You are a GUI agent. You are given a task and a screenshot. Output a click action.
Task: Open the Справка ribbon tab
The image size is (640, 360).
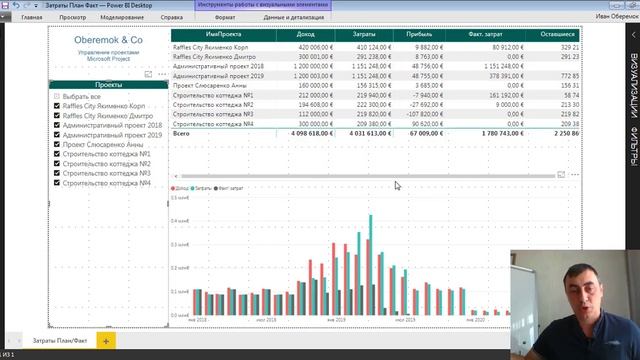tap(171, 17)
